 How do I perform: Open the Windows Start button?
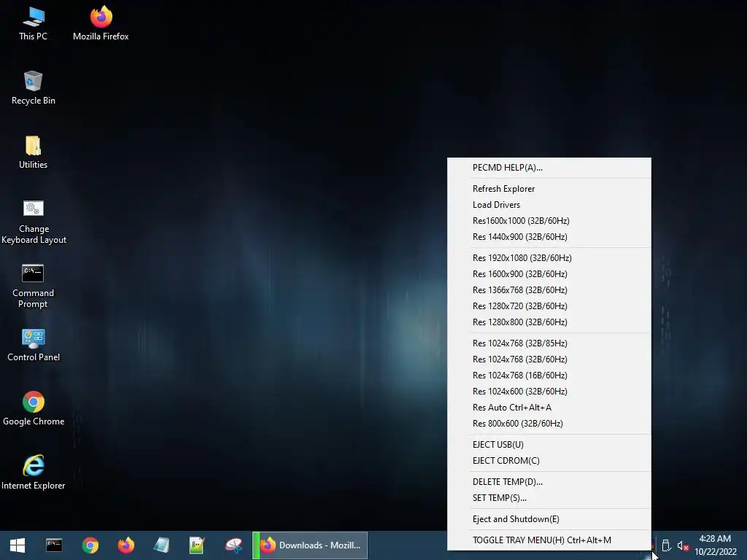[x=18, y=545]
